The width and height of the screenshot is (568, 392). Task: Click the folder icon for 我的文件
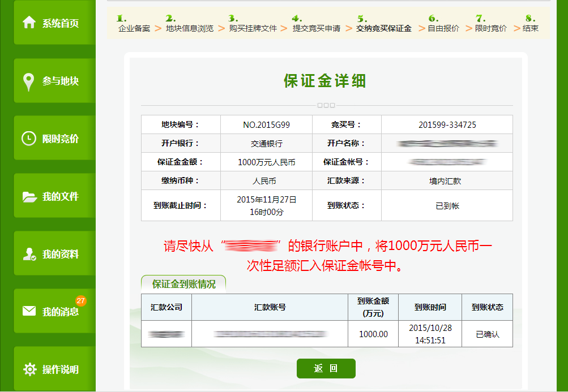29,197
